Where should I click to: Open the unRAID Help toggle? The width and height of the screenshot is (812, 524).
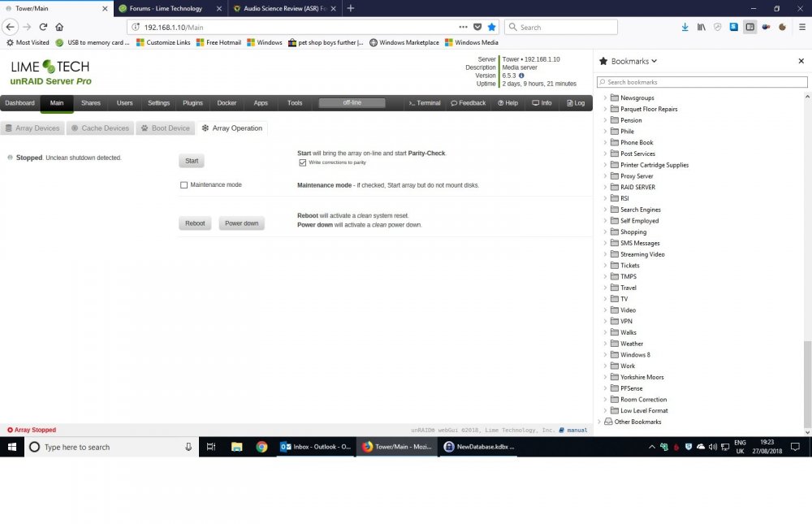coord(508,103)
